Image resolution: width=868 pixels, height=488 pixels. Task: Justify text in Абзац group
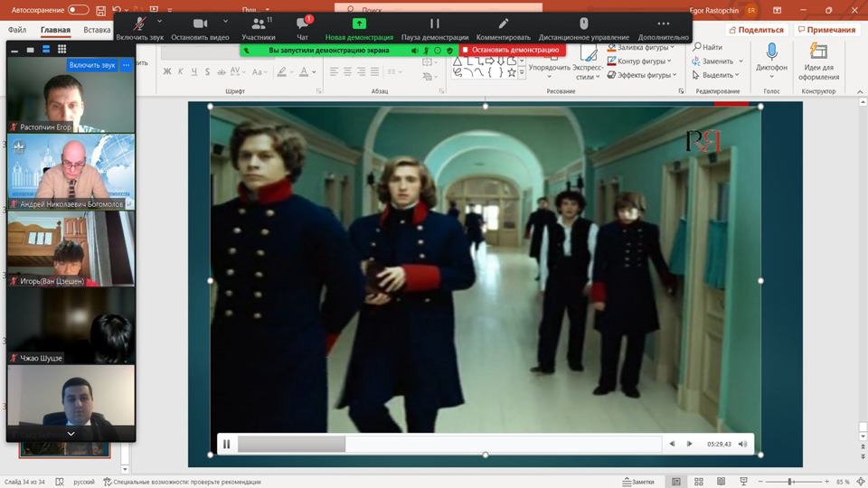(x=374, y=71)
